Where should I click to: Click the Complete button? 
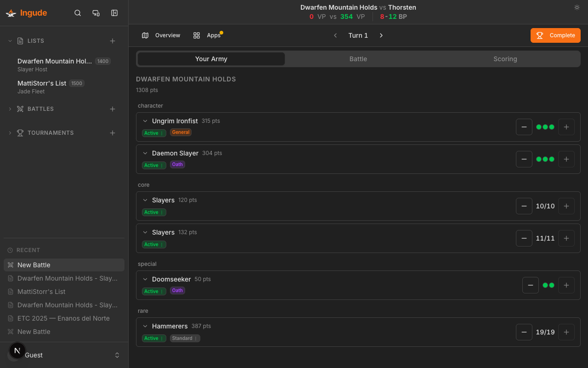coord(555,35)
